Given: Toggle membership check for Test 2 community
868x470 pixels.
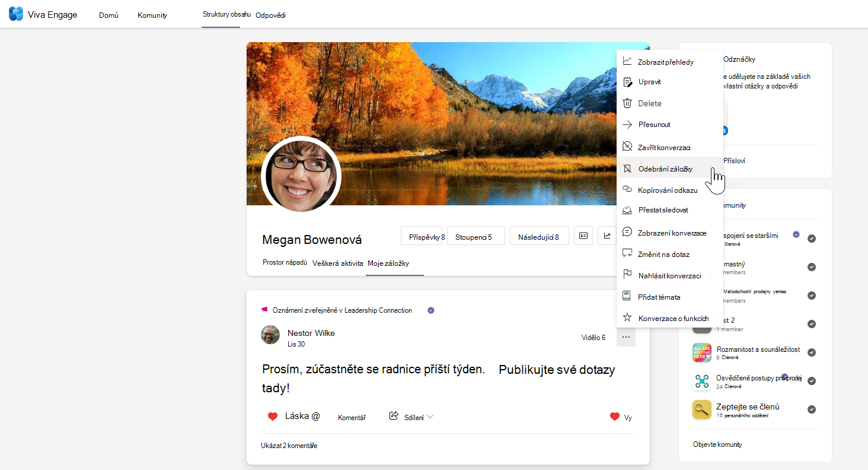Looking at the screenshot, I should point(812,324).
